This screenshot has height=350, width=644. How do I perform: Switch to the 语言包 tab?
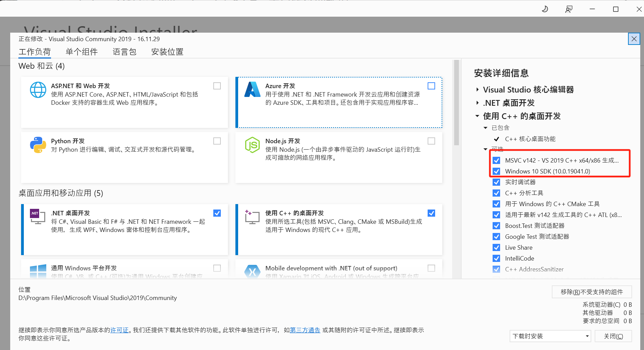click(125, 52)
